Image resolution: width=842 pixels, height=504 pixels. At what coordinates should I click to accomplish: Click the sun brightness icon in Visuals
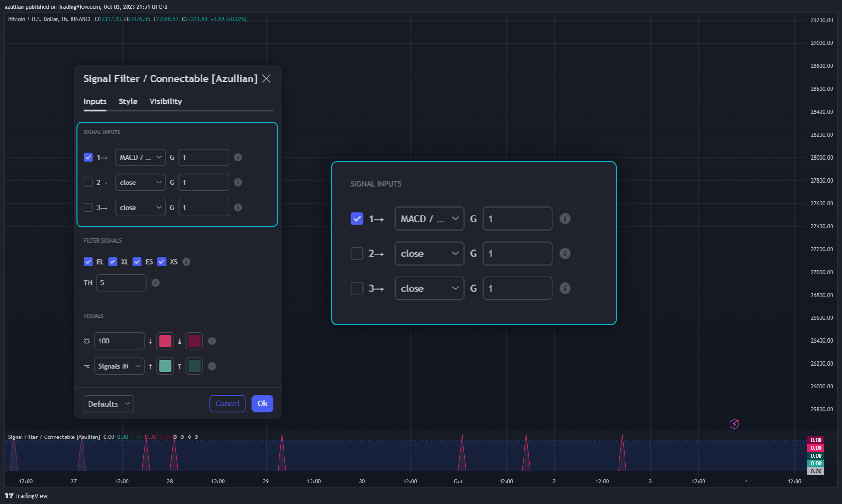(87, 341)
